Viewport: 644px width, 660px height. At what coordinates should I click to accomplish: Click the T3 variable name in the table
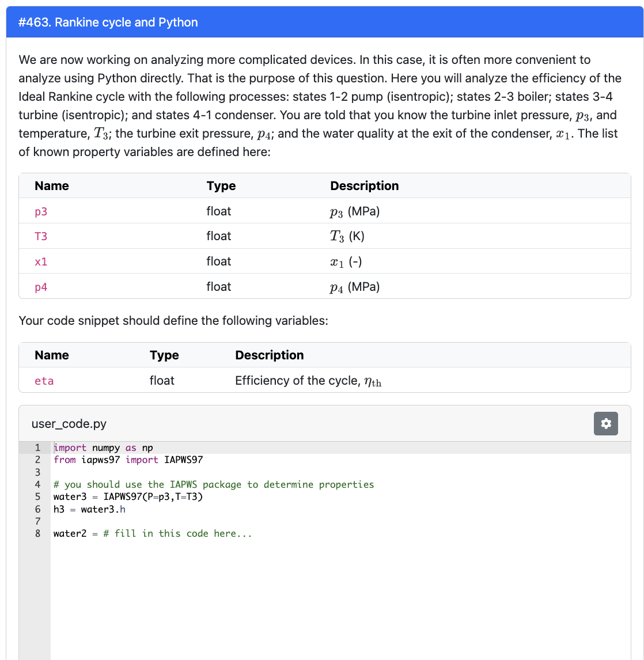(x=40, y=236)
